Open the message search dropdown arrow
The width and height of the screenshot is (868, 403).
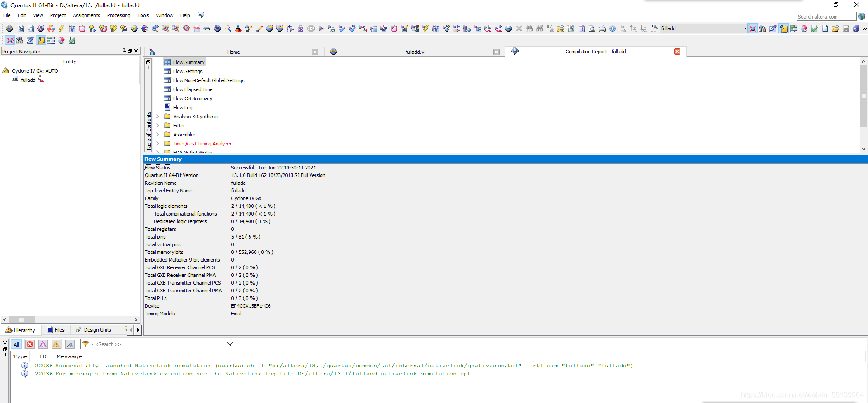tap(230, 344)
